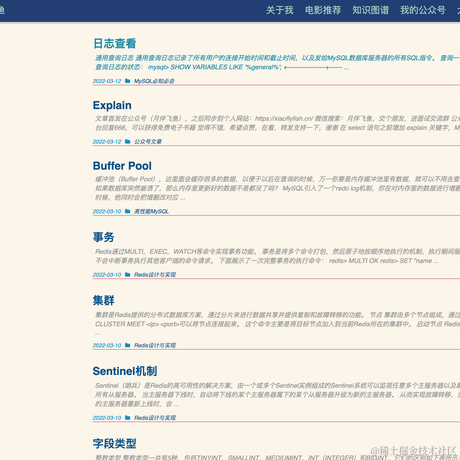This screenshot has width=460, height=460.
Task: Open the 我的公众号 navigation item
Action: click(423, 10)
